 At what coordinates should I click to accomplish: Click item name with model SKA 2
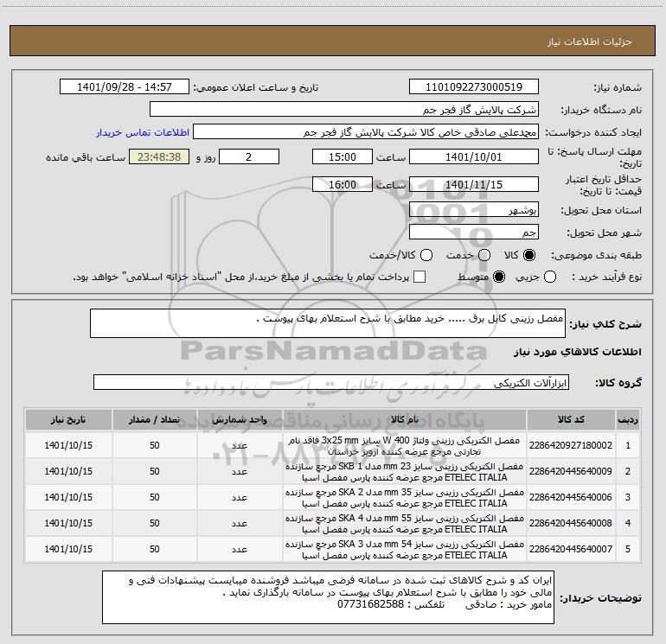coord(405,498)
